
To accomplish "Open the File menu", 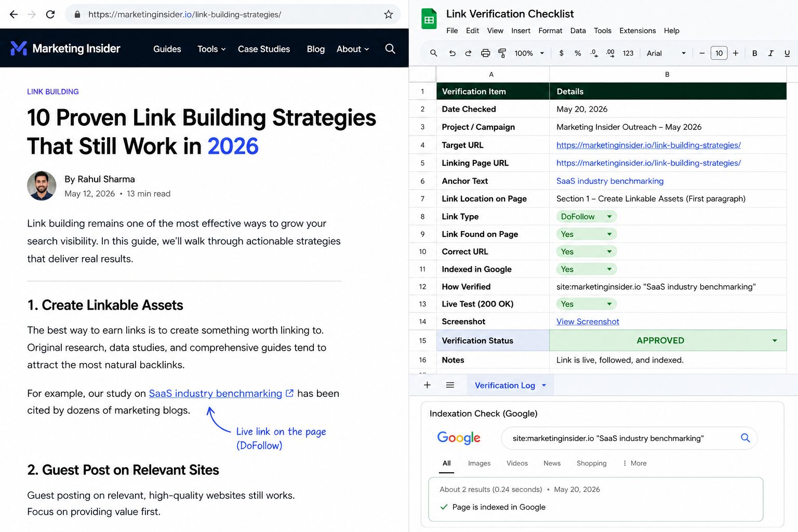I will tap(452, 31).
